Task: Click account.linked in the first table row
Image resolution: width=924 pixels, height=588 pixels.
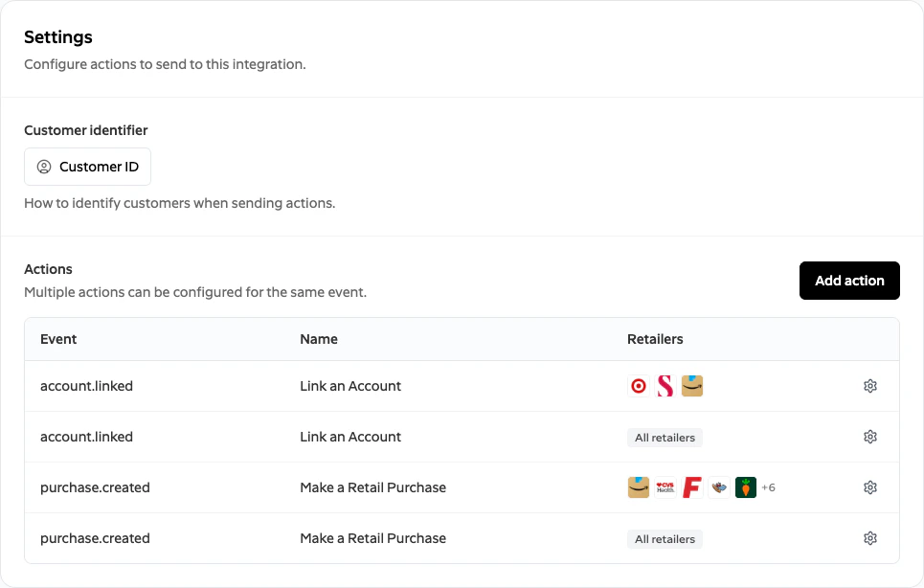Action: point(86,386)
